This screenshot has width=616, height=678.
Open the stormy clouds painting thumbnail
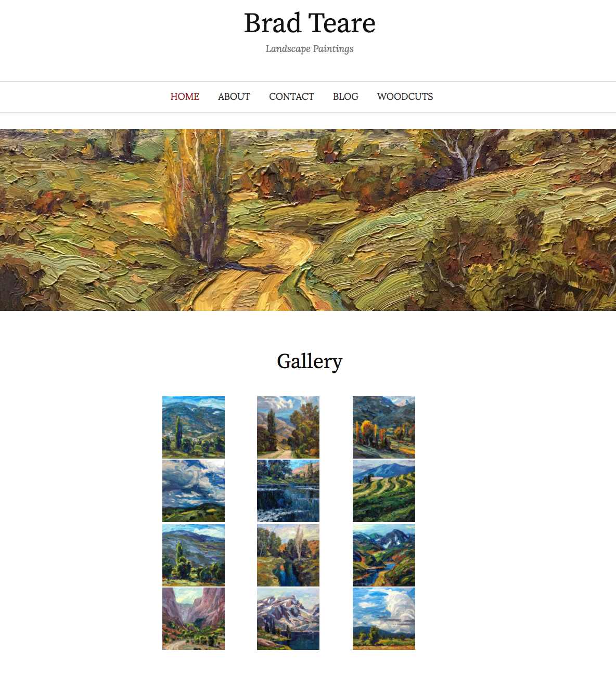(194, 491)
